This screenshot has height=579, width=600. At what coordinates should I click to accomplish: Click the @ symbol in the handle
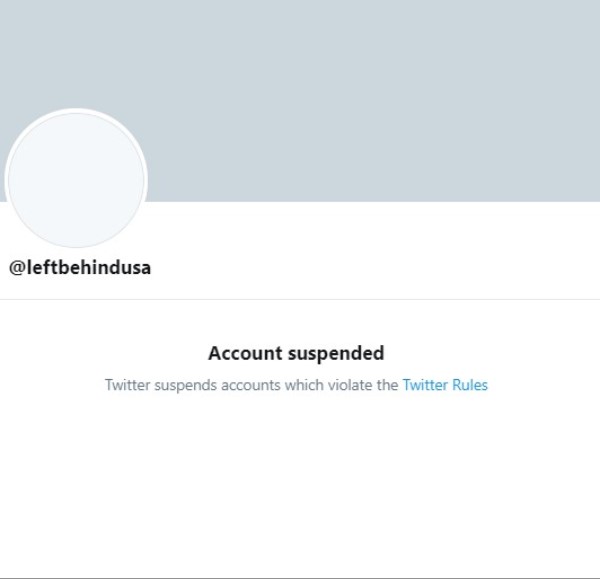pos(17,268)
